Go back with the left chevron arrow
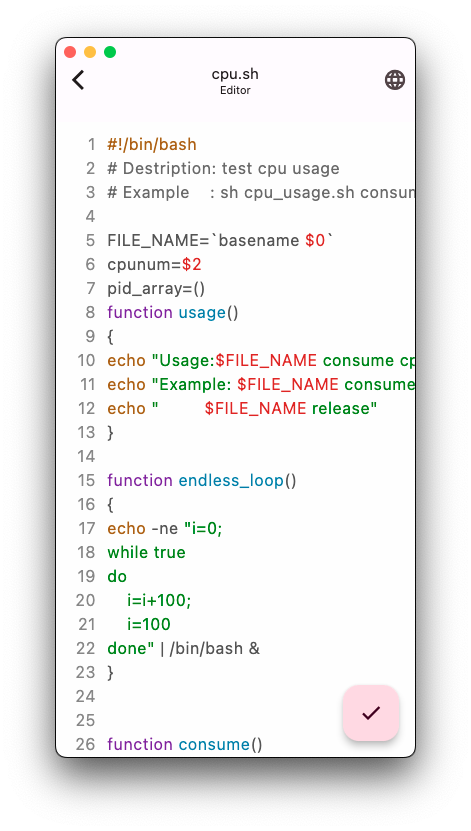The image size is (471, 831). pyautogui.click(x=78, y=80)
